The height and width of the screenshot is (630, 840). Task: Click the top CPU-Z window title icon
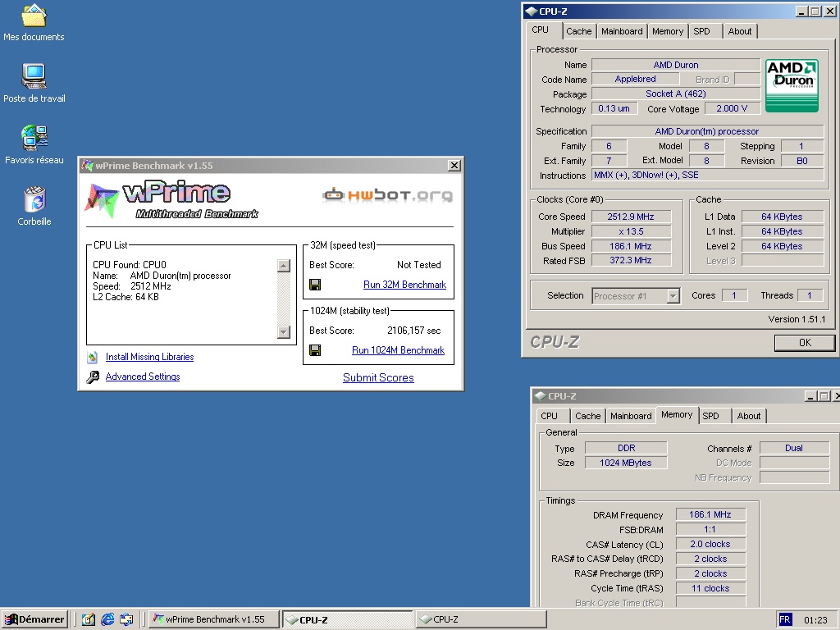coord(531,11)
